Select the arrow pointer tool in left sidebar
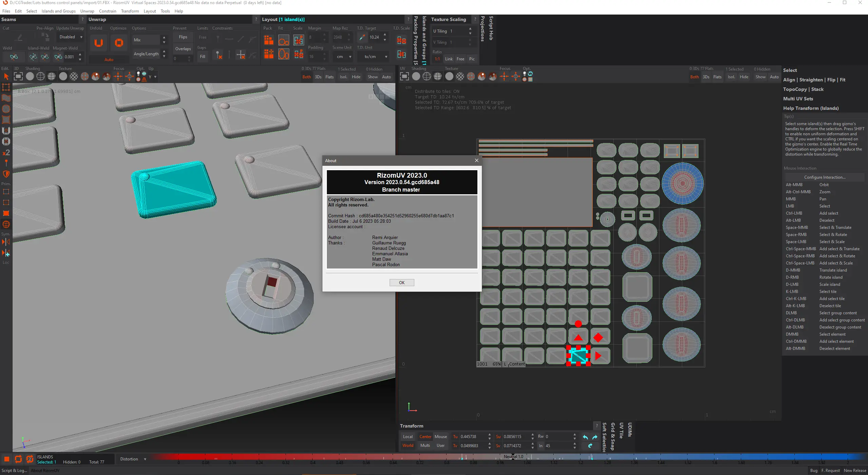This screenshot has width=868, height=475. [x=6, y=77]
